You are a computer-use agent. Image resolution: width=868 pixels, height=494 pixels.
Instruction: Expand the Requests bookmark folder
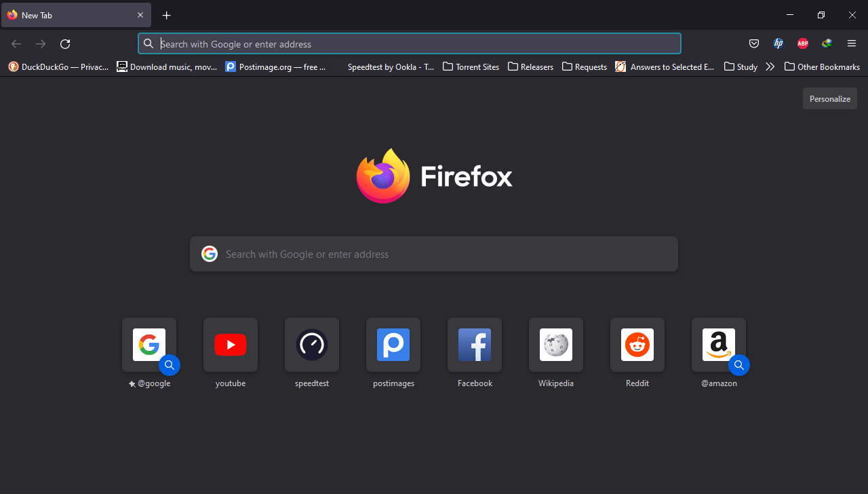pos(585,66)
